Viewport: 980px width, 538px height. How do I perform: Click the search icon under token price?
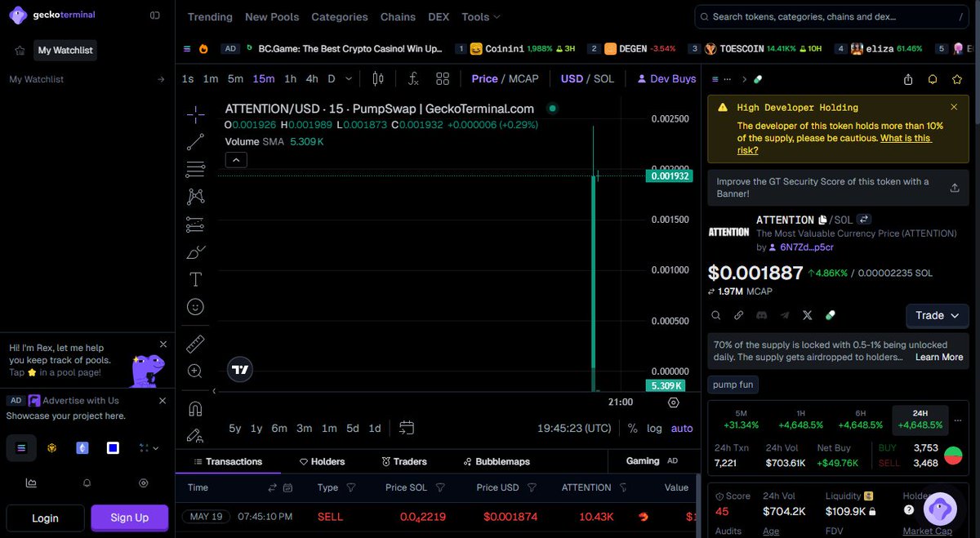pyautogui.click(x=715, y=315)
